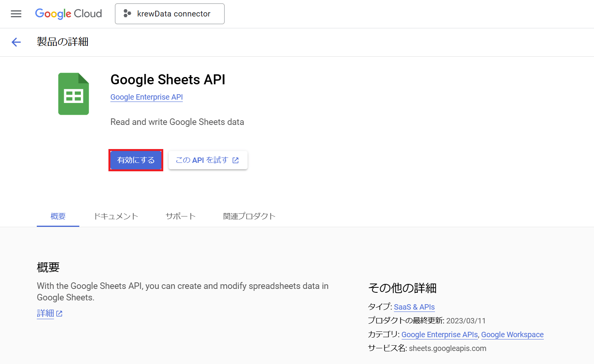Switch to the ドキュメント tab
The width and height of the screenshot is (594, 364).
pyautogui.click(x=116, y=216)
